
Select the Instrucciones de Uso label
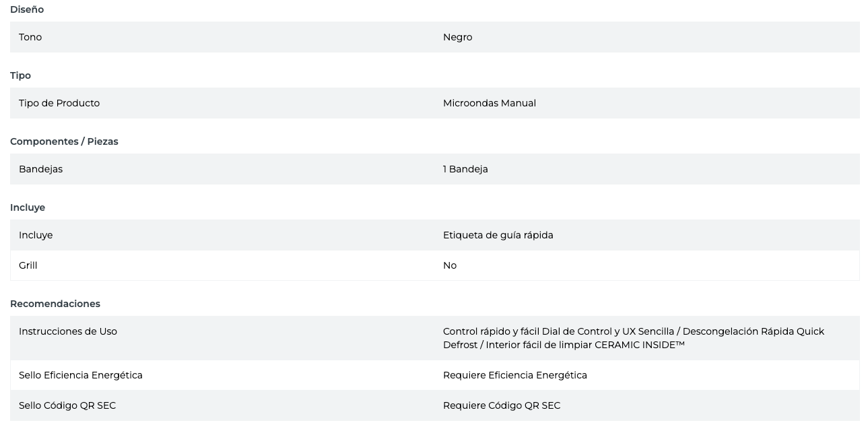[x=68, y=331]
